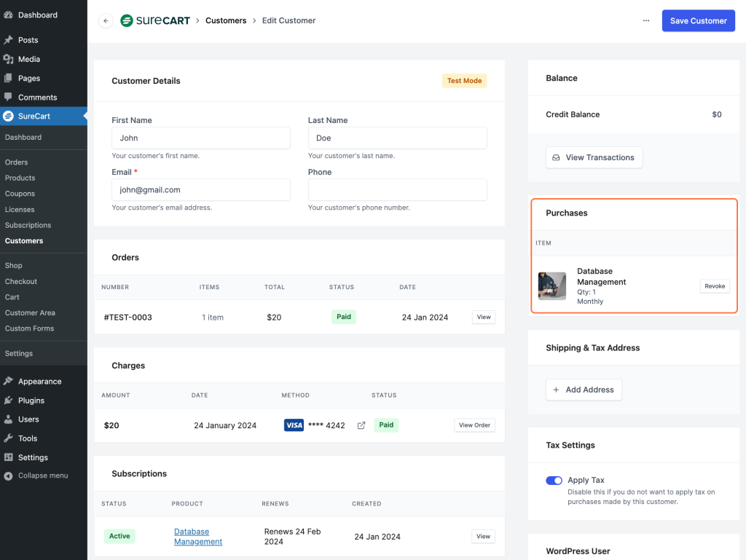
Task: Revoke the Database Management purchase
Action: pos(715,286)
